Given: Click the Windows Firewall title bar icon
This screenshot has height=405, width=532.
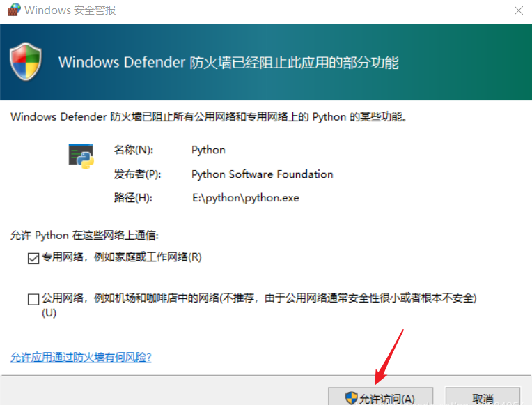Looking at the screenshot, I should (14, 10).
